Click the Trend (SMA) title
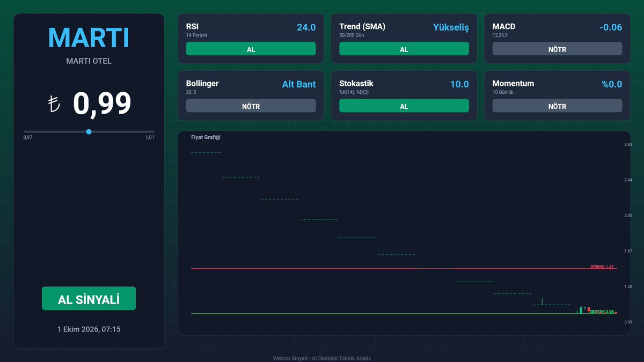 (x=362, y=26)
